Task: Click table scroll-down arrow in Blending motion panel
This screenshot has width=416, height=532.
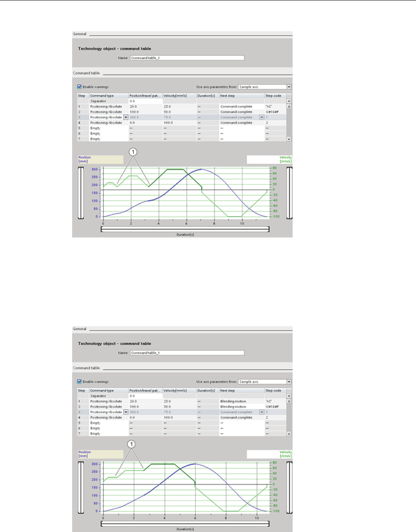Action: point(289,434)
